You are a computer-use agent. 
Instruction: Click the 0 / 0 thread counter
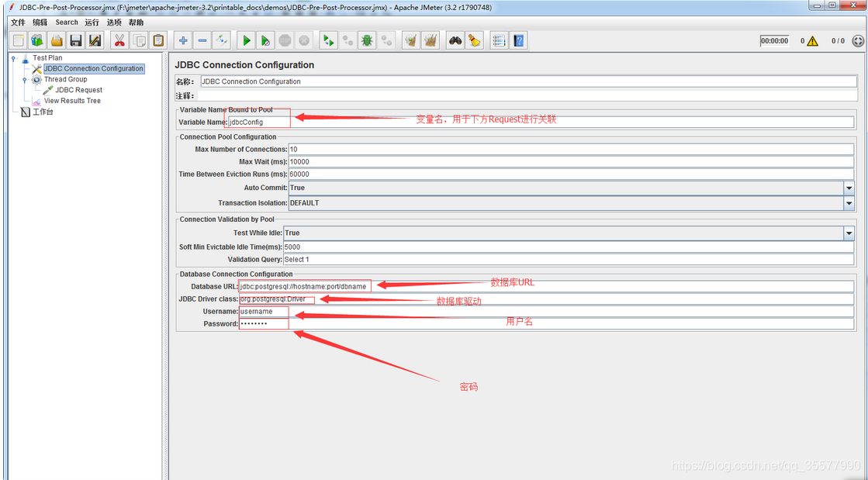coord(838,41)
